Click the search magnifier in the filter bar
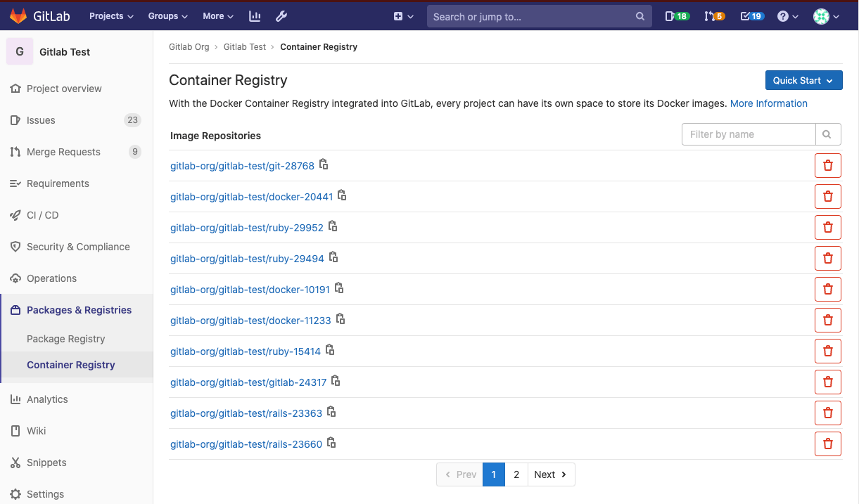859x504 pixels. coord(827,134)
